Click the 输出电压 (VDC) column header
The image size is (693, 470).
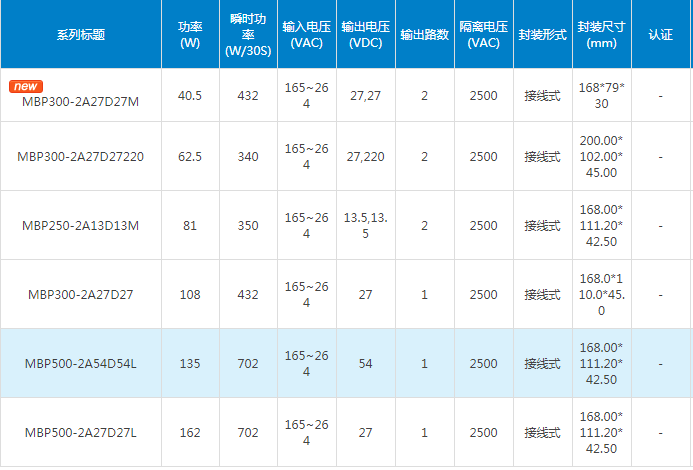click(x=364, y=34)
